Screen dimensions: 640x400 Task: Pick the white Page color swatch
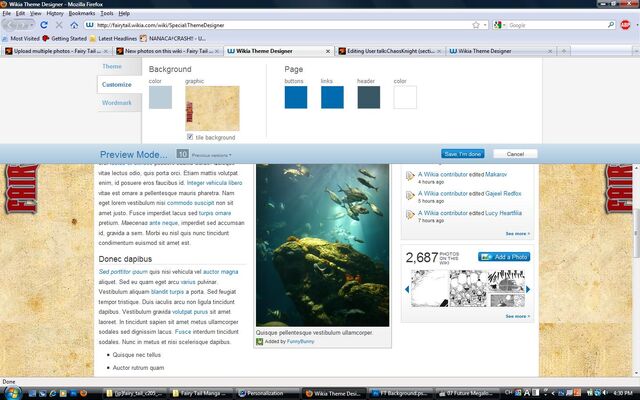(x=405, y=97)
